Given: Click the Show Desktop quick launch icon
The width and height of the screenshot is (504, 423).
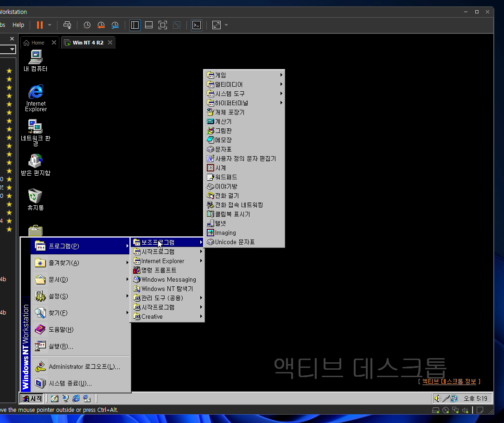Looking at the screenshot, I should click(x=55, y=398).
